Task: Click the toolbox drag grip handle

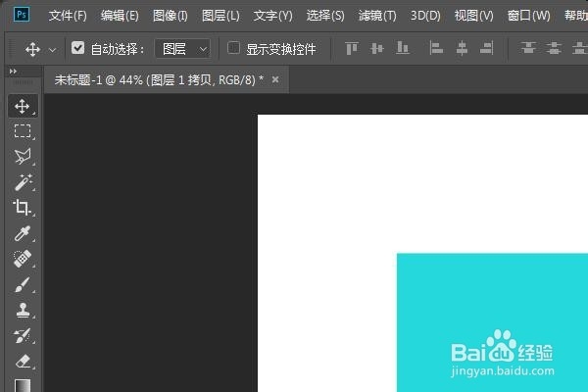Action: pyautogui.click(x=23, y=82)
